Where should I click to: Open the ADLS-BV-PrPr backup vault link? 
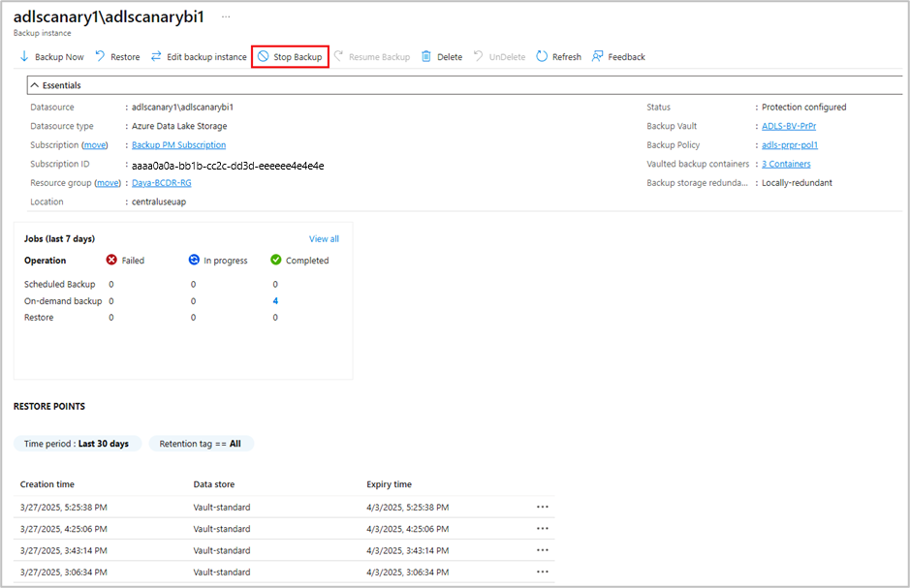(x=789, y=126)
